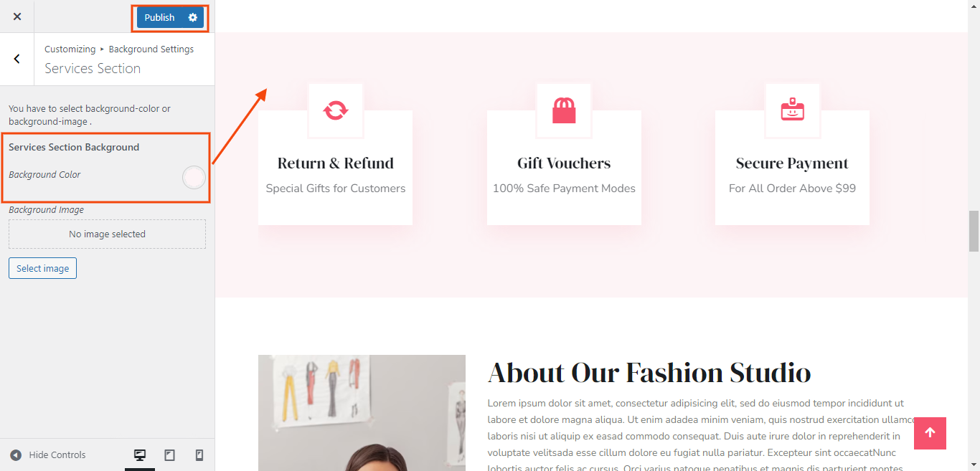Open publish settings gear icon

(192, 17)
